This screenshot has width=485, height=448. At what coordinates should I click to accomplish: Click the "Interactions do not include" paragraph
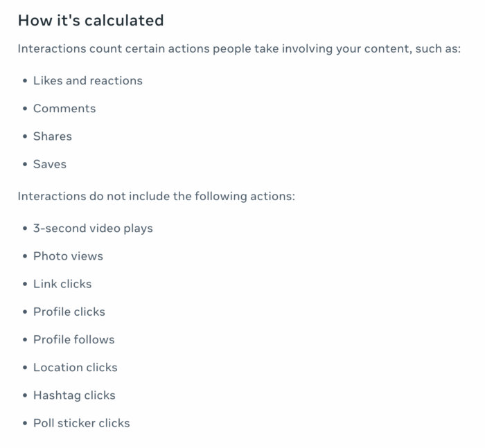[157, 196]
